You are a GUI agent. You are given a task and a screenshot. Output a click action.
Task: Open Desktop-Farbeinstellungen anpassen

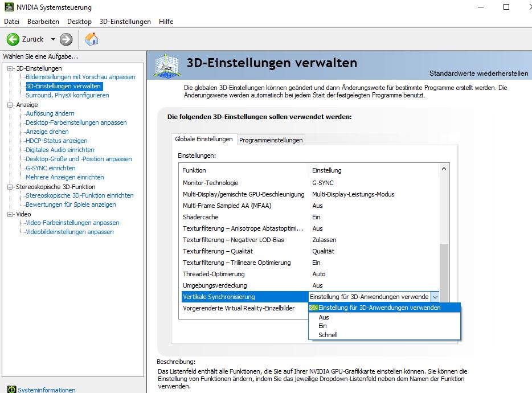tap(76, 122)
